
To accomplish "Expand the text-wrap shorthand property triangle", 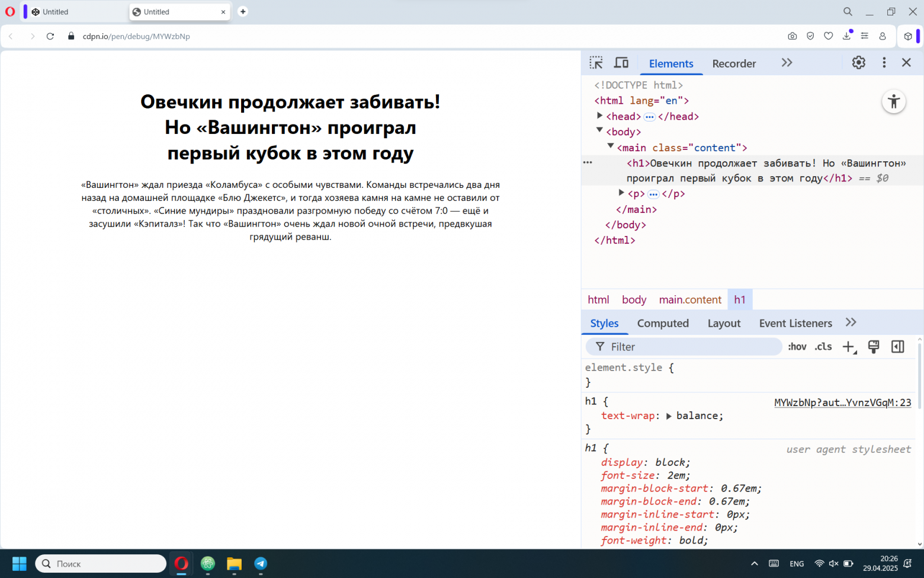I will click(x=669, y=416).
